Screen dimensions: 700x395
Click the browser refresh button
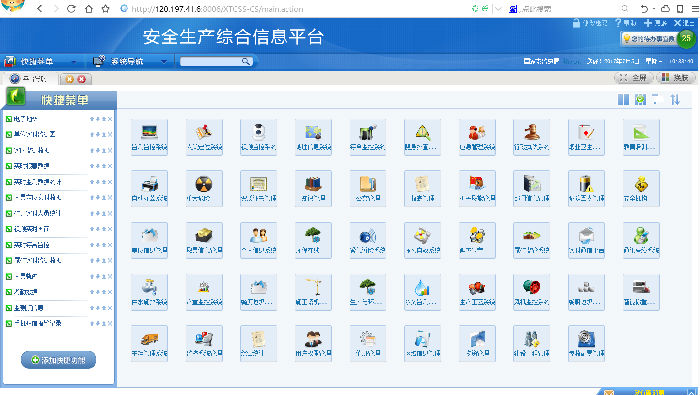pyautogui.click(x=71, y=8)
